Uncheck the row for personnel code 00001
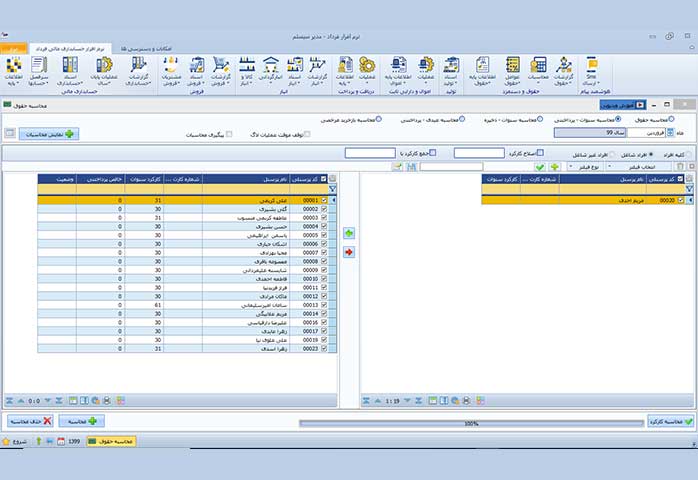The image size is (698, 480). point(324,200)
